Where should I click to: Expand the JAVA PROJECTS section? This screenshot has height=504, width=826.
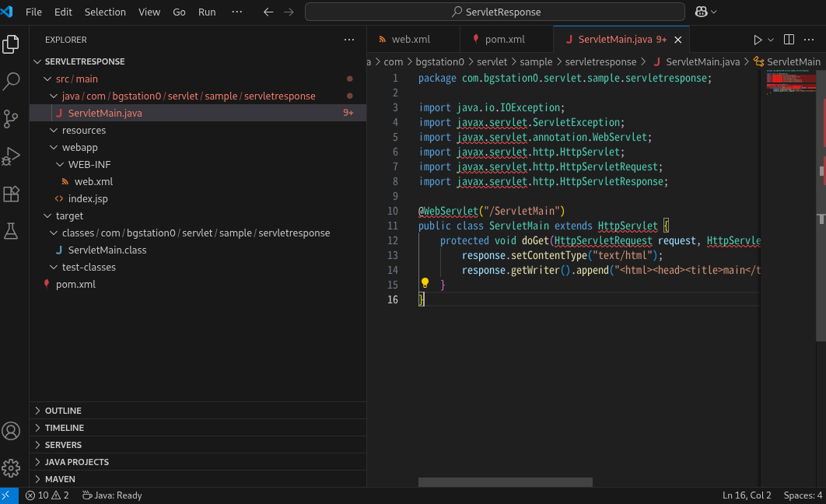[198, 462]
